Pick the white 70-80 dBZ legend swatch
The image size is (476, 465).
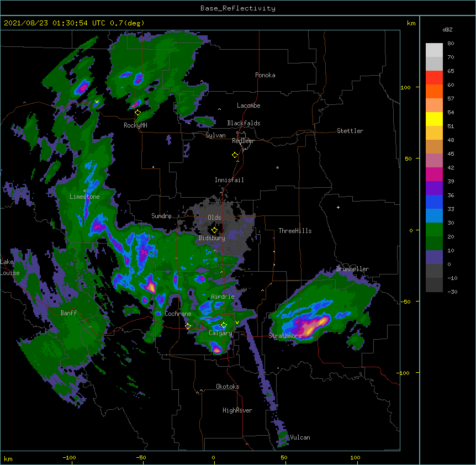coord(434,50)
